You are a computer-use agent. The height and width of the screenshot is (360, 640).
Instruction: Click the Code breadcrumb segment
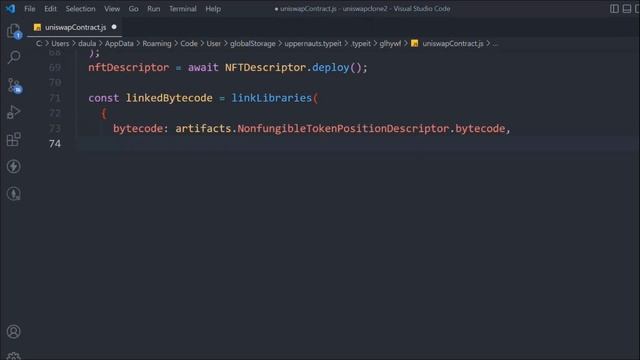pyautogui.click(x=189, y=43)
